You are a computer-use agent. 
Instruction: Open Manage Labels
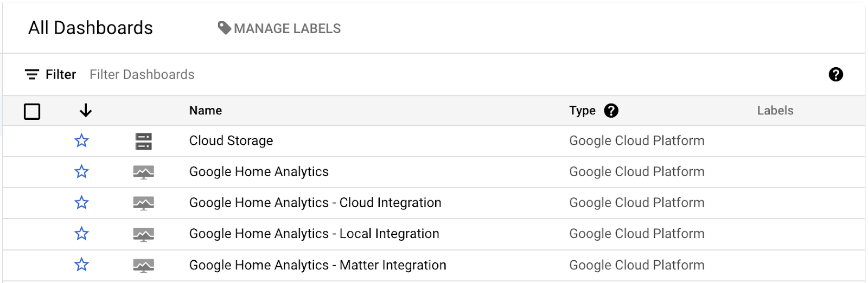pos(279,28)
